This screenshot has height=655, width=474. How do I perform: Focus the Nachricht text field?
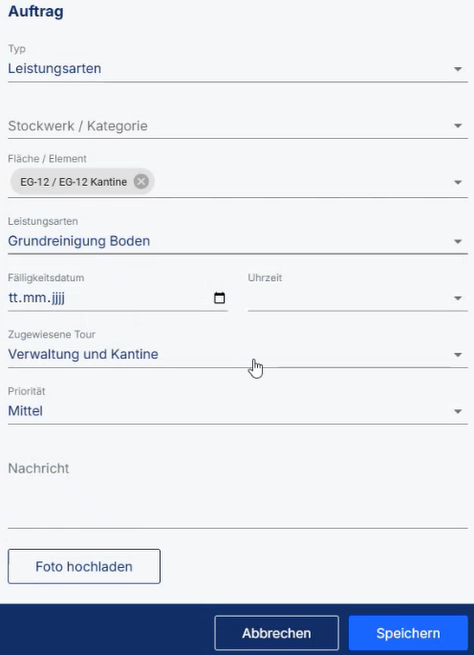(238, 493)
